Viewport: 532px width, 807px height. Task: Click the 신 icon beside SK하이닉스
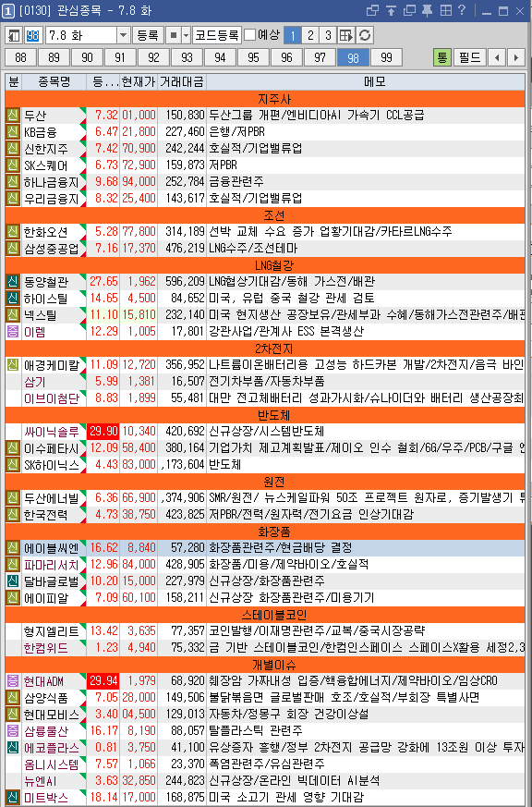(13, 465)
